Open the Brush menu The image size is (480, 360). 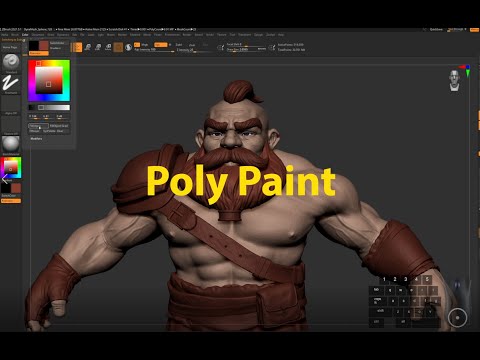15,35
